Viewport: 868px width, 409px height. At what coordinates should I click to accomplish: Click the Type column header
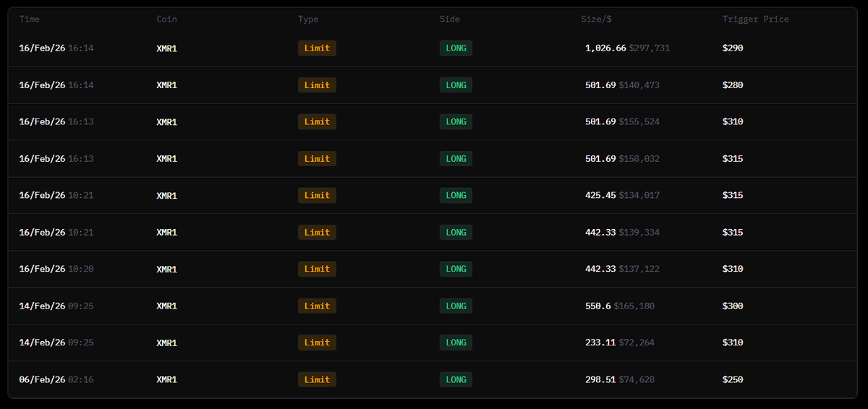308,20
